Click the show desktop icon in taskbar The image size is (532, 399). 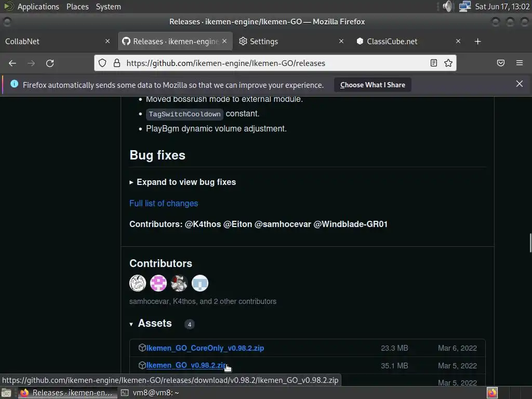pos(6,393)
